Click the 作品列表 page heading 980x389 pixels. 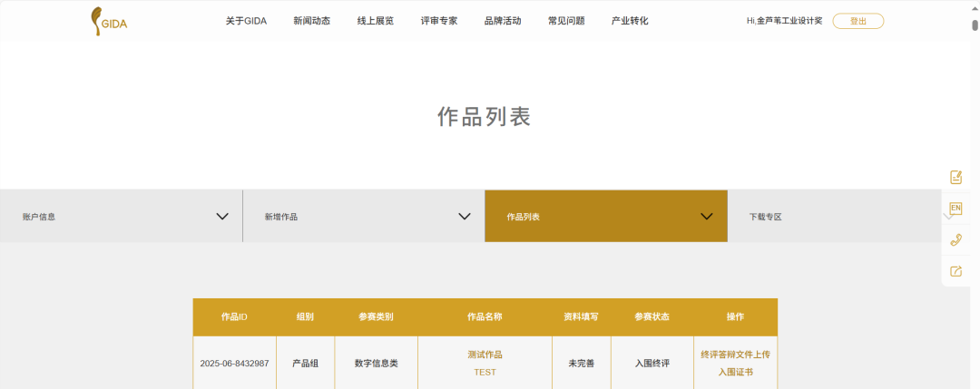(484, 117)
